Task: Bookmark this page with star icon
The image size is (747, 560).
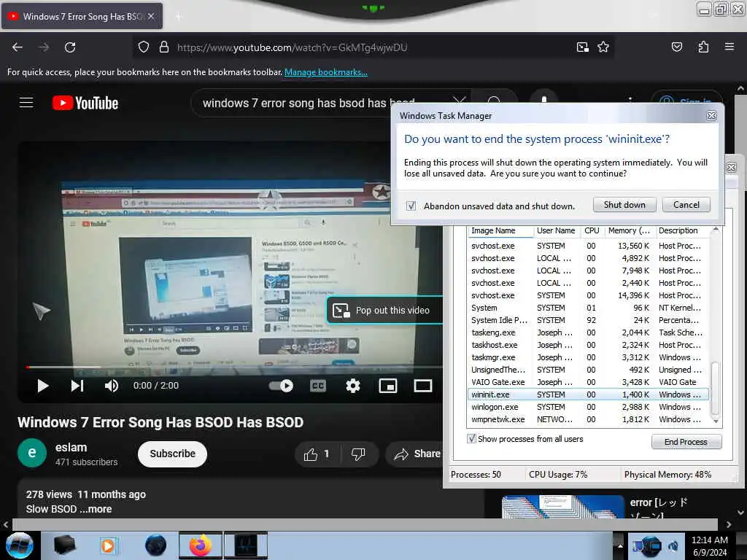Action: point(603,47)
